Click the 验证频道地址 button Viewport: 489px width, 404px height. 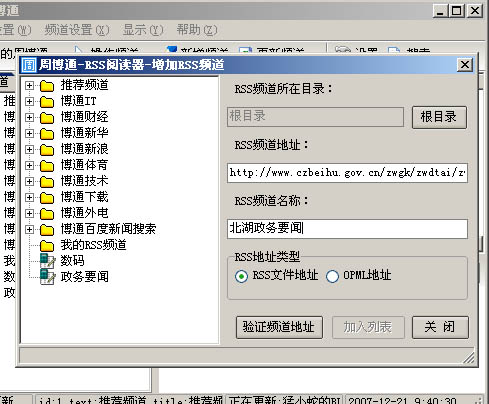[x=279, y=327]
